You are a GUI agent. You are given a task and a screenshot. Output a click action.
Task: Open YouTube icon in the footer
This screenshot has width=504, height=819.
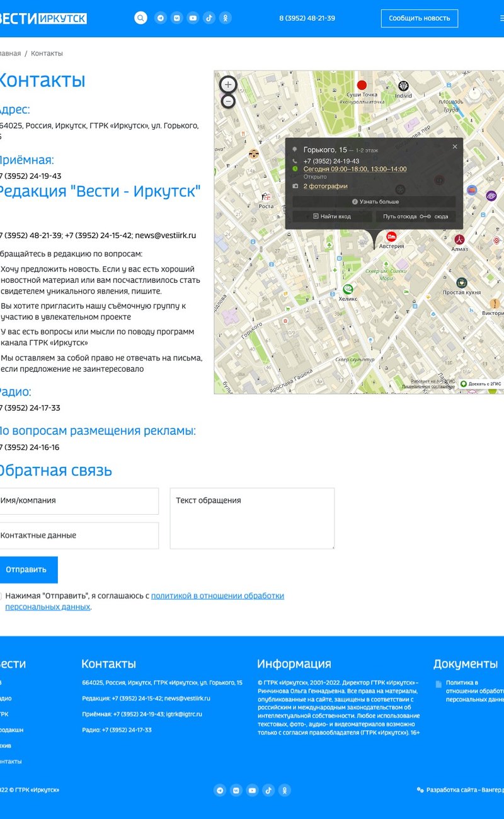[252, 791]
